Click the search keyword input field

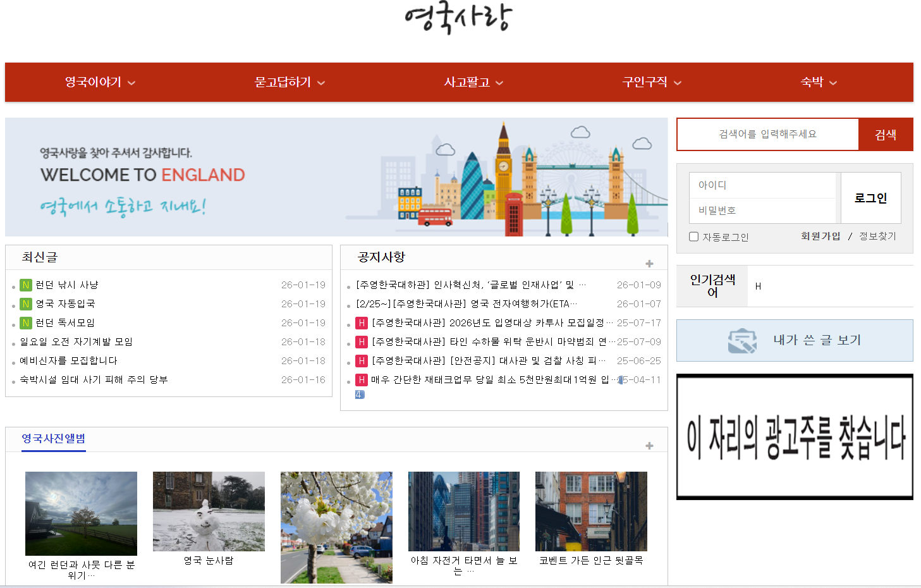click(x=767, y=134)
